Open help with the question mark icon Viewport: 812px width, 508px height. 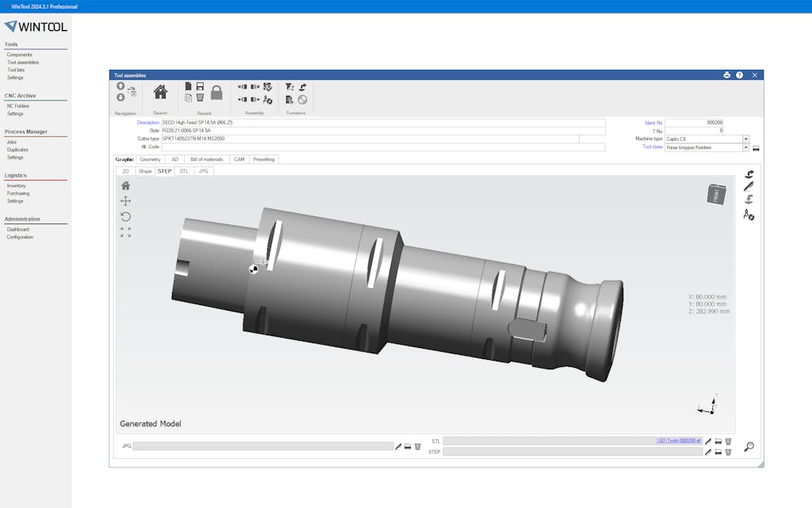[739, 75]
